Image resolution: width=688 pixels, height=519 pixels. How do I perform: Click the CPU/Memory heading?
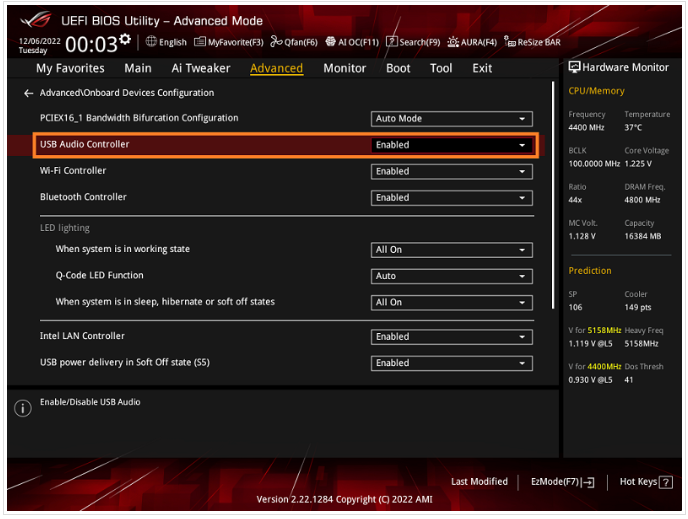pyautogui.click(x=596, y=91)
